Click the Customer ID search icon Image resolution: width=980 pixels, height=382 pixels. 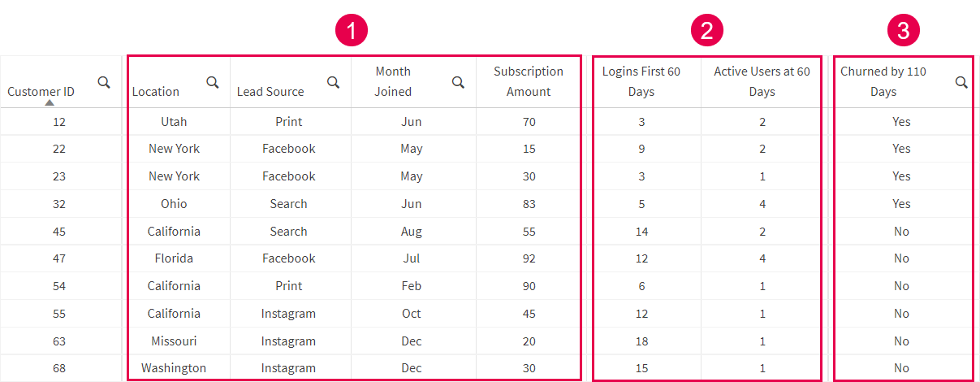[104, 82]
